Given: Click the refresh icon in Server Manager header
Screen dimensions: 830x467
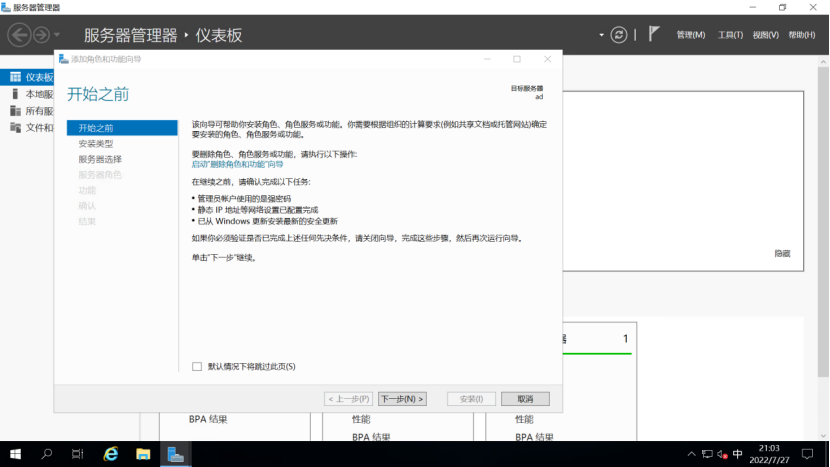Looking at the screenshot, I should click(x=618, y=35).
